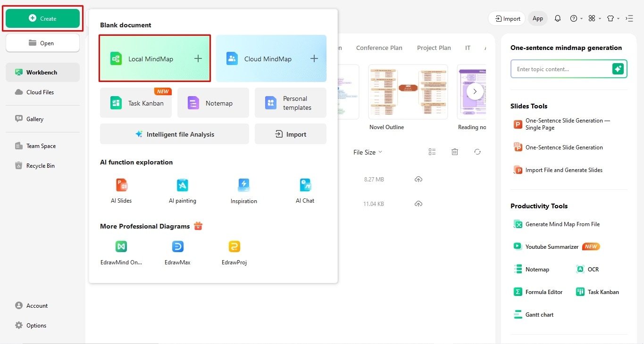
Task: Open Youtube Summarizer tool
Action: tap(557, 246)
